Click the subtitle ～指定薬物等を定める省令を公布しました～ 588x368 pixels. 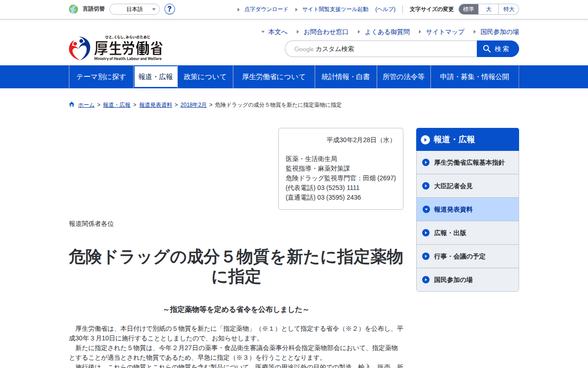[x=236, y=310]
